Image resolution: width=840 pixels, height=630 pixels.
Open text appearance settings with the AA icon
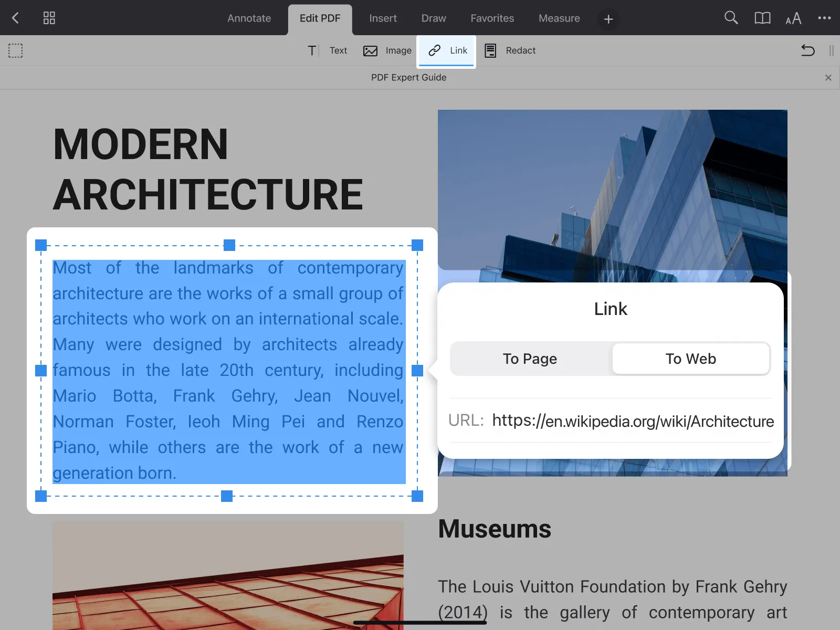point(793,18)
